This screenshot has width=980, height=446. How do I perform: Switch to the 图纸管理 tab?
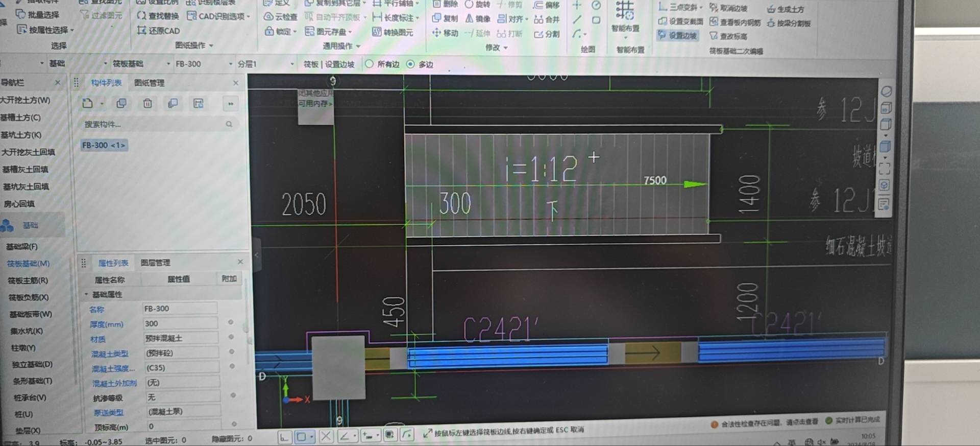(149, 83)
